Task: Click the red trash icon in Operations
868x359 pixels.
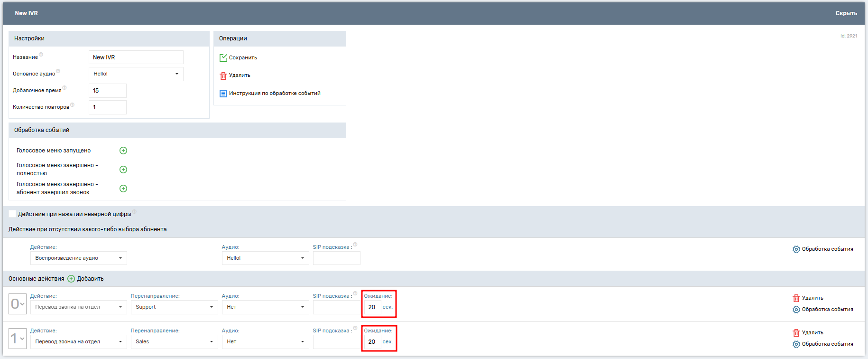Action: point(223,76)
